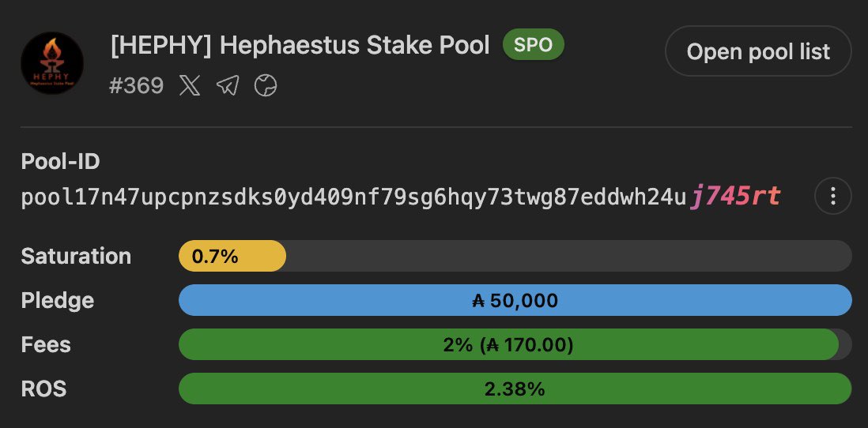Open the pool website globe icon
The image size is (868, 428).
tap(266, 86)
